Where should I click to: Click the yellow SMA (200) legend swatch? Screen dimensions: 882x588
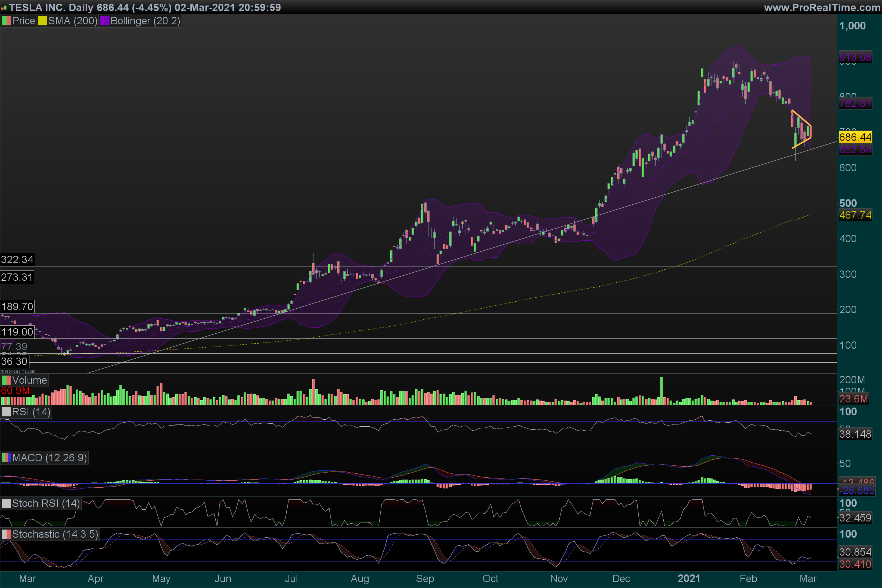pos(42,21)
